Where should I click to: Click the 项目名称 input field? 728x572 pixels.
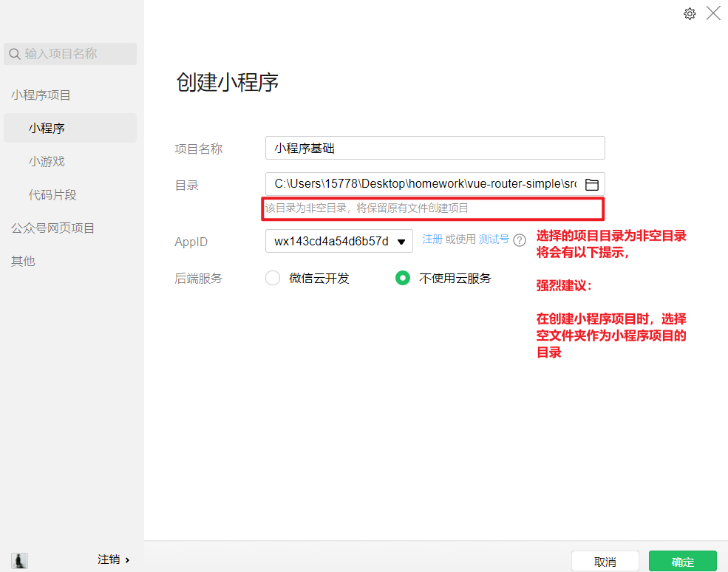(x=435, y=148)
